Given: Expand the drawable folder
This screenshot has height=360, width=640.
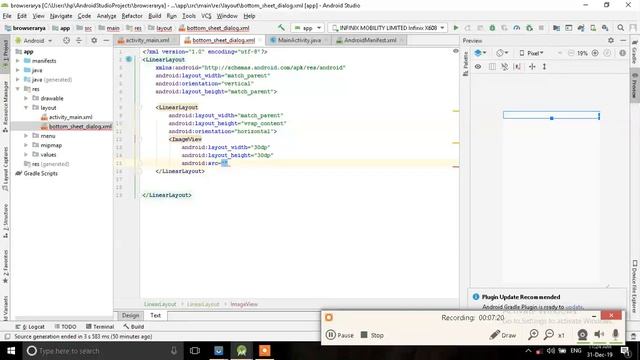Looking at the screenshot, I should click(26, 98).
